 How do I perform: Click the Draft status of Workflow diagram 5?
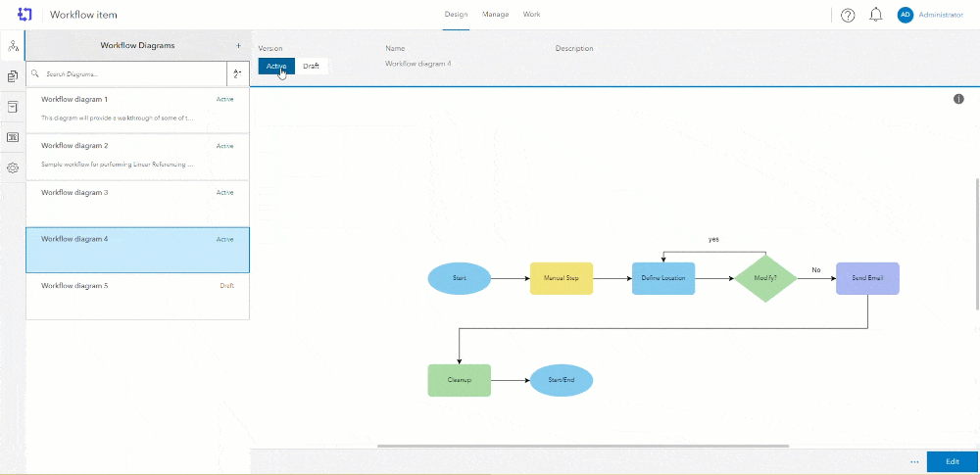coord(227,286)
